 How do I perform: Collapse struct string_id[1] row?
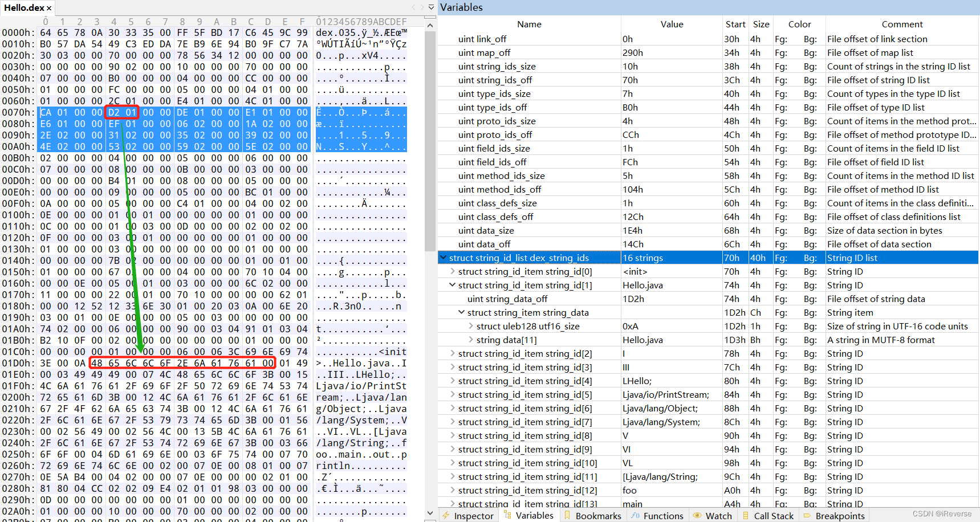pyautogui.click(x=453, y=285)
